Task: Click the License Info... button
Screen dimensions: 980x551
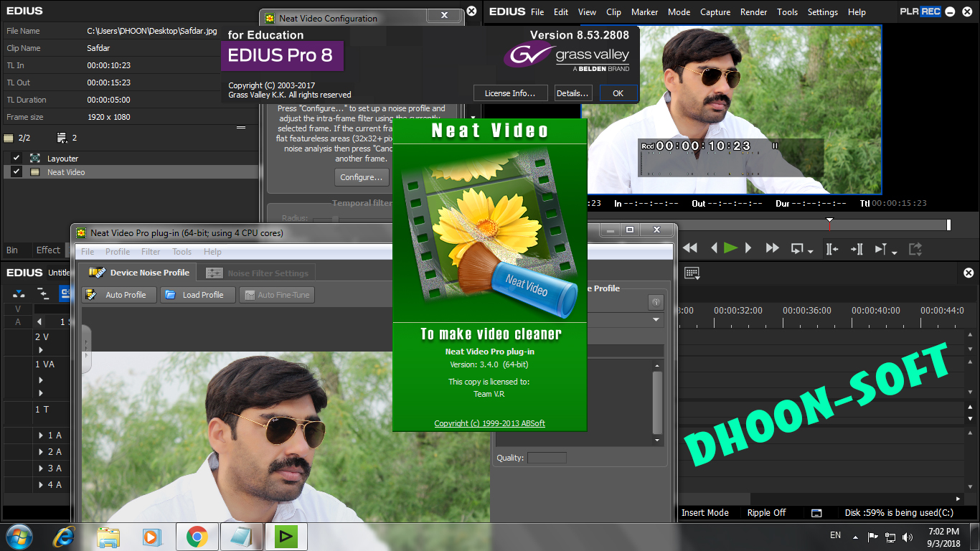Action: (510, 93)
